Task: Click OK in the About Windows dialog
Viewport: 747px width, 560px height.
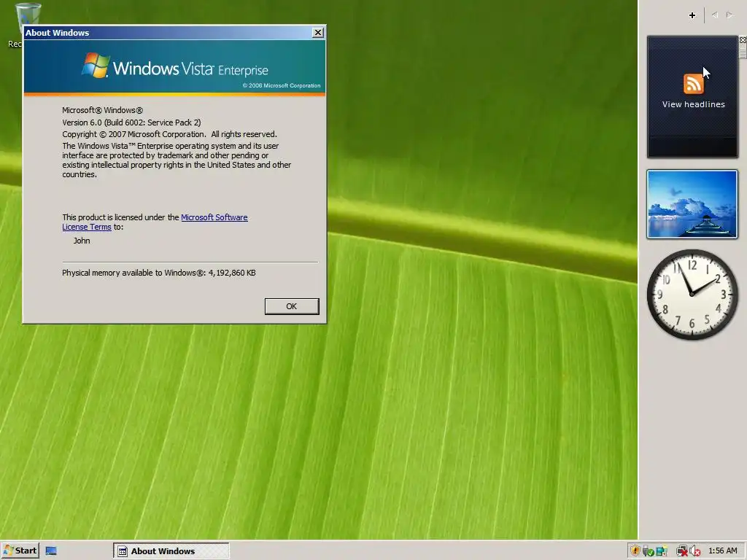Action: click(292, 306)
